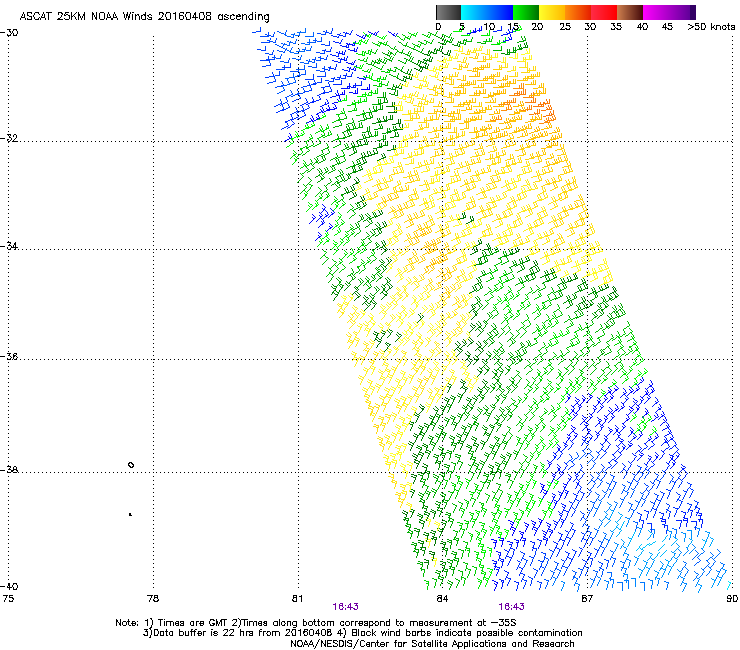Click the gray 0-5 knots legend swatch

click(x=448, y=13)
